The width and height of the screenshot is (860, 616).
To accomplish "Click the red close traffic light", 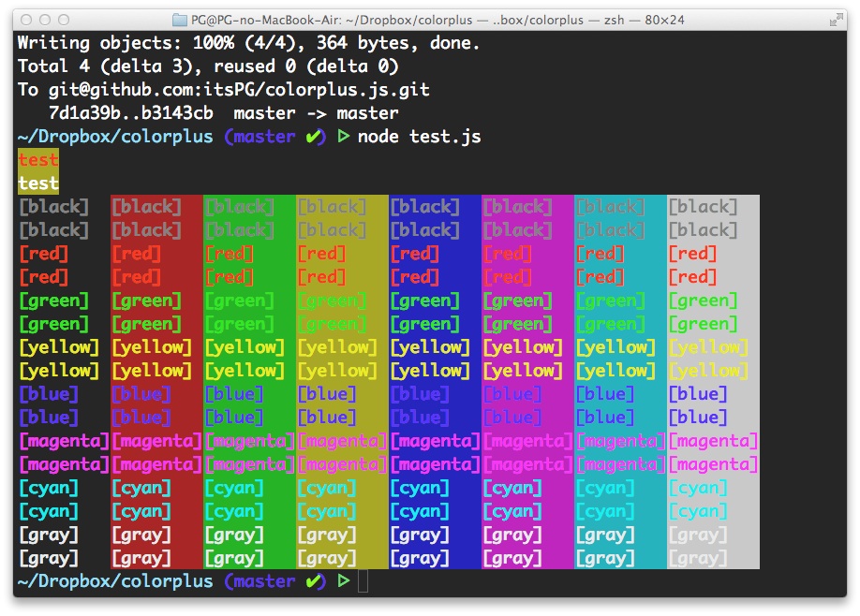I will [25, 18].
